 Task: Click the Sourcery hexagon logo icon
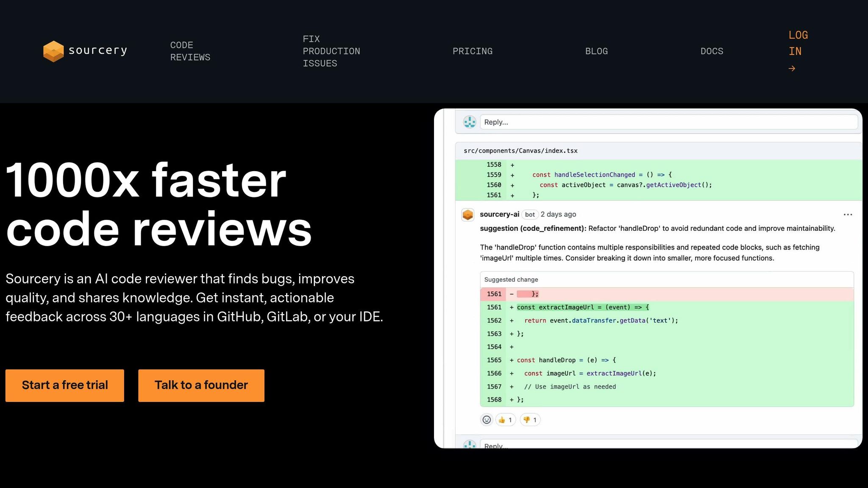pyautogui.click(x=53, y=51)
